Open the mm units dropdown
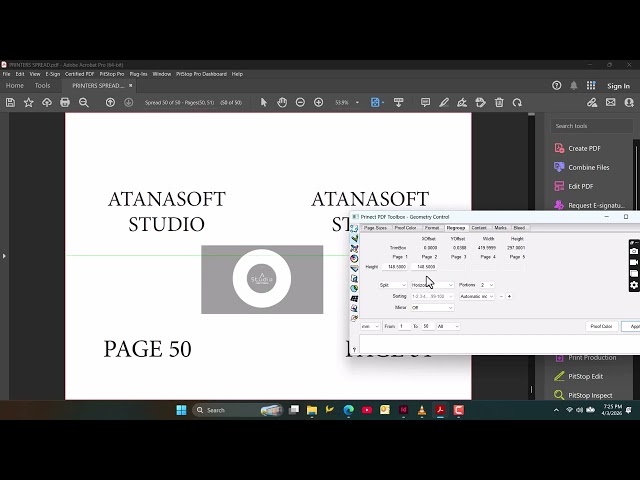The image size is (640, 480). [370, 327]
